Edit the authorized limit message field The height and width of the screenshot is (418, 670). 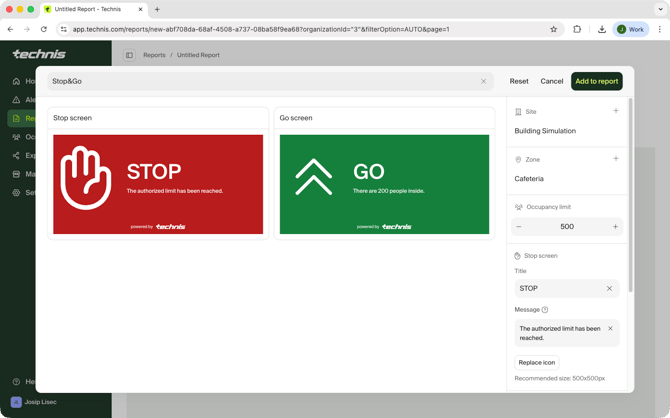click(567, 333)
